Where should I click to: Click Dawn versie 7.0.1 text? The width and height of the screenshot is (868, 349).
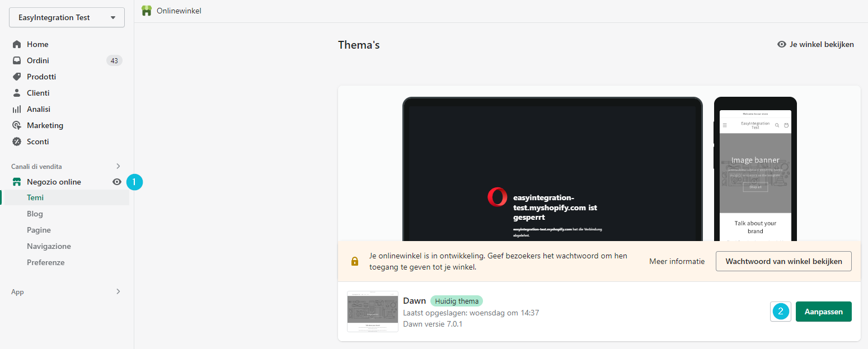pyautogui.click(x=433, y=324)
